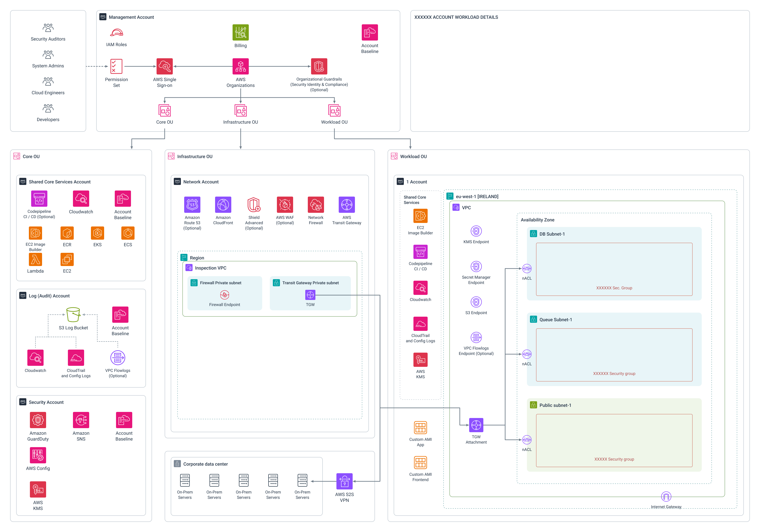The height and width of the screenshot is (532, 760).
Task: Click the Amazon GuardDuty icon
Action: 38,420
